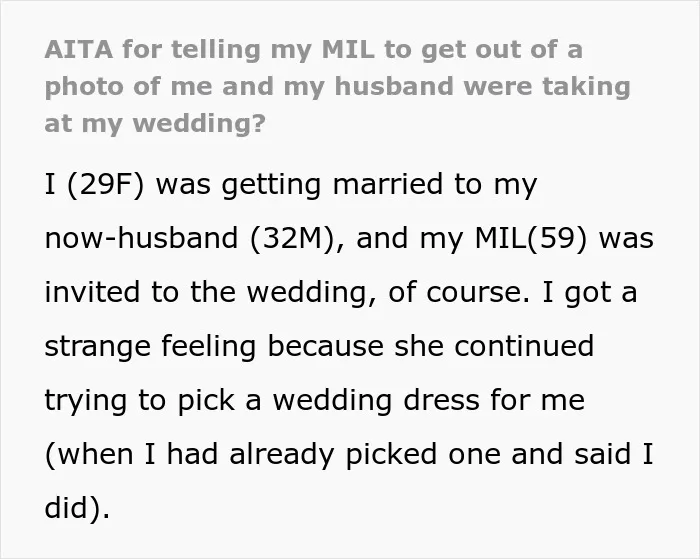Click '(when' opening the parenthetical

(x=89, y=455)
